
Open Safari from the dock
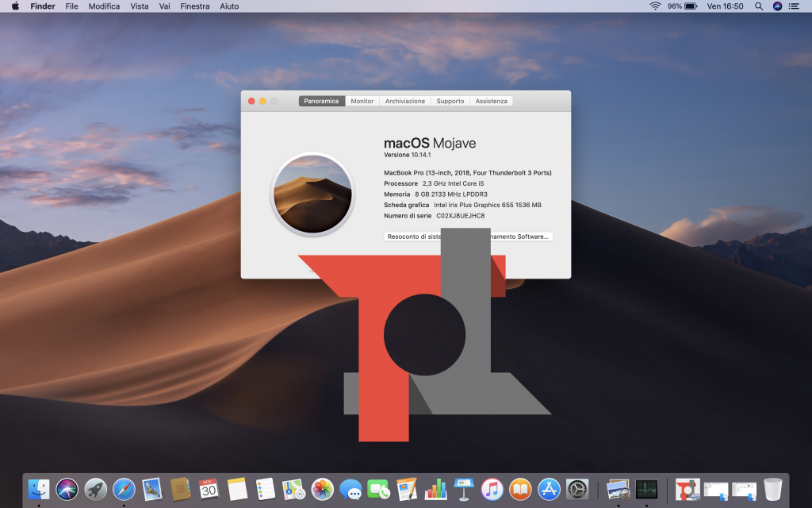pos(124,489)
